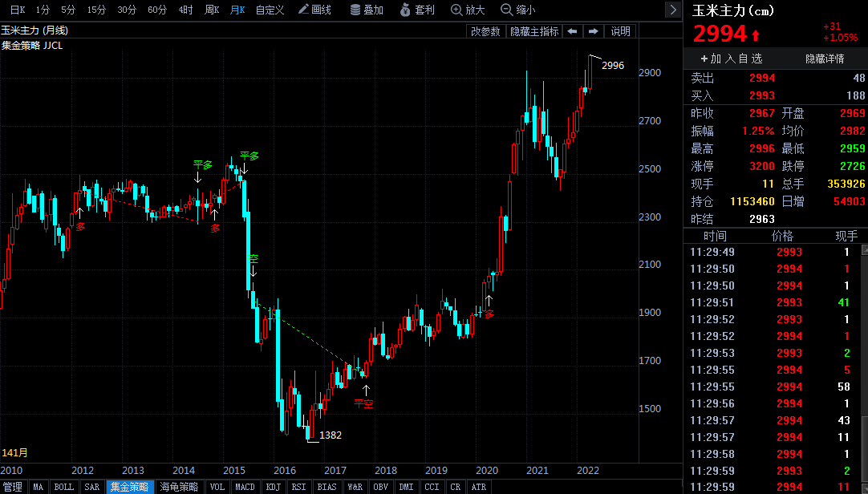Select MACD indicator tab
This screenshot has height=494, width=868.
pos(245,487)
